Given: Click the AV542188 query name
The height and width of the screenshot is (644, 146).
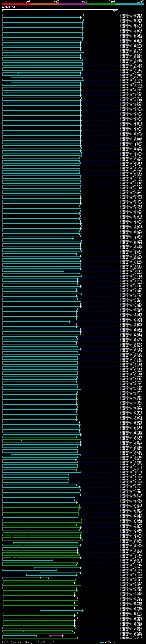Looking at the screenshot, I should pyautogui.click(x=8, y=7).
